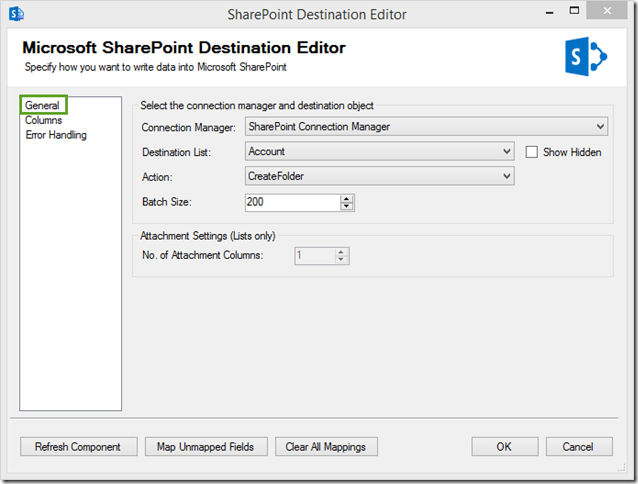Click the Connection Manager label
638x484 pixels.
tap(188, 127)
